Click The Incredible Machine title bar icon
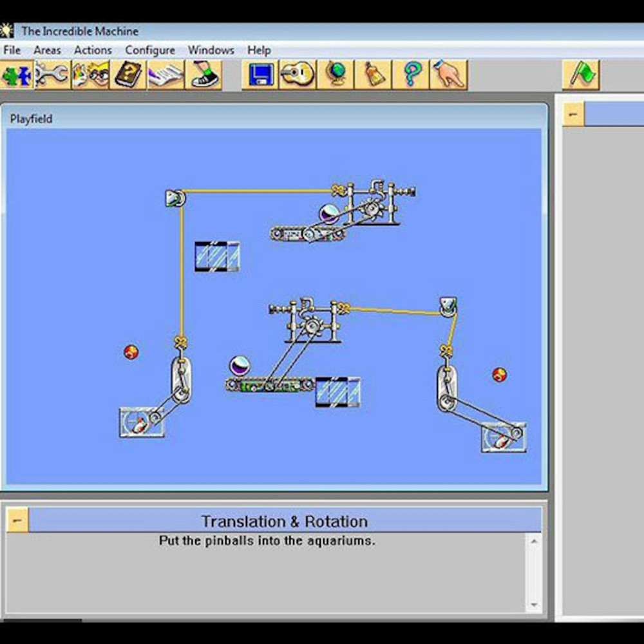This screenshot has height=644, width=644. point(6,31)
